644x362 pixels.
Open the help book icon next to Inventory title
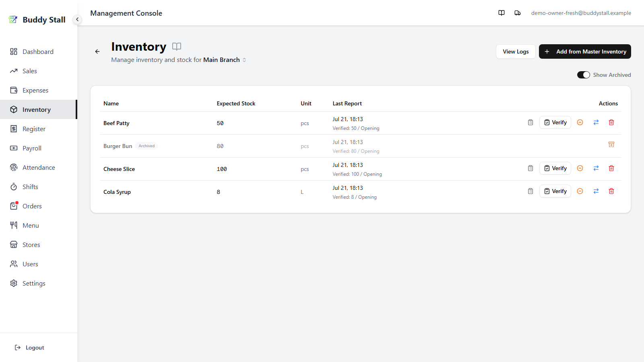tap(177, 46)
